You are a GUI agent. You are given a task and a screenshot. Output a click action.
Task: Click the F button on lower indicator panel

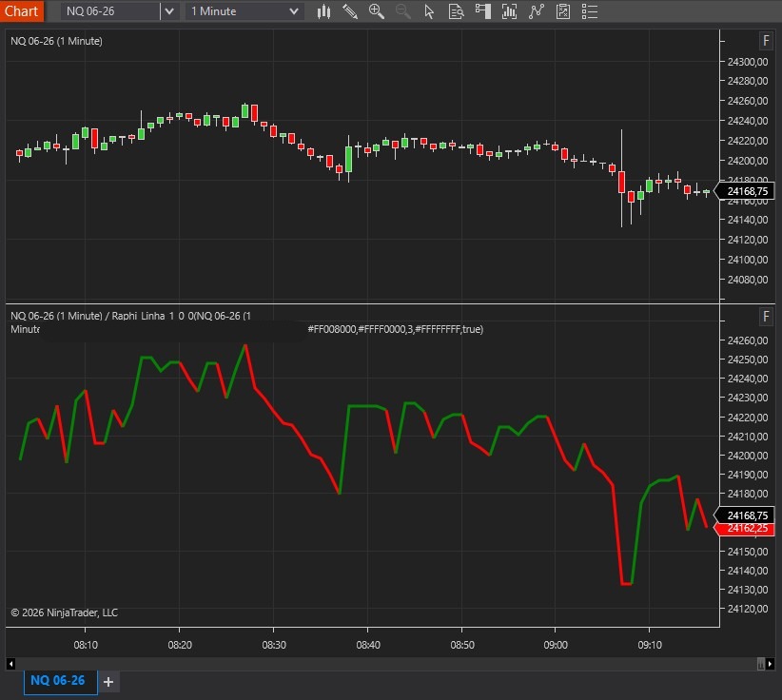click(x=766, y=317)
